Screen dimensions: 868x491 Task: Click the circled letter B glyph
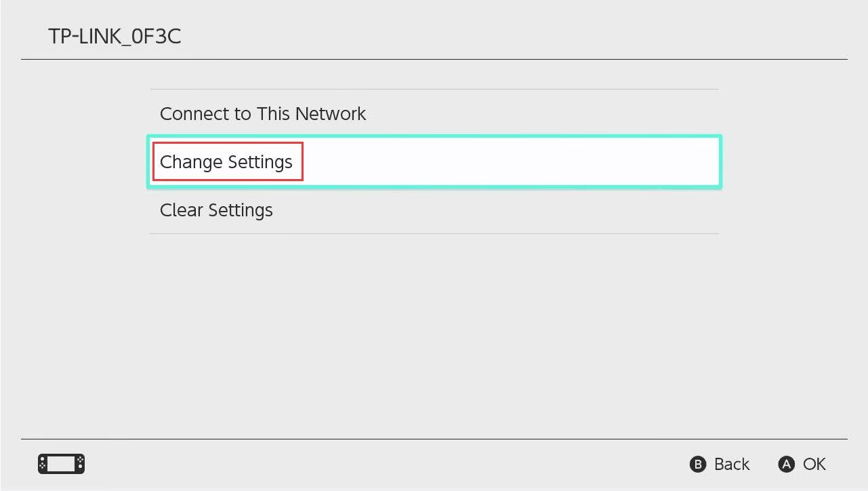point(698,465)
